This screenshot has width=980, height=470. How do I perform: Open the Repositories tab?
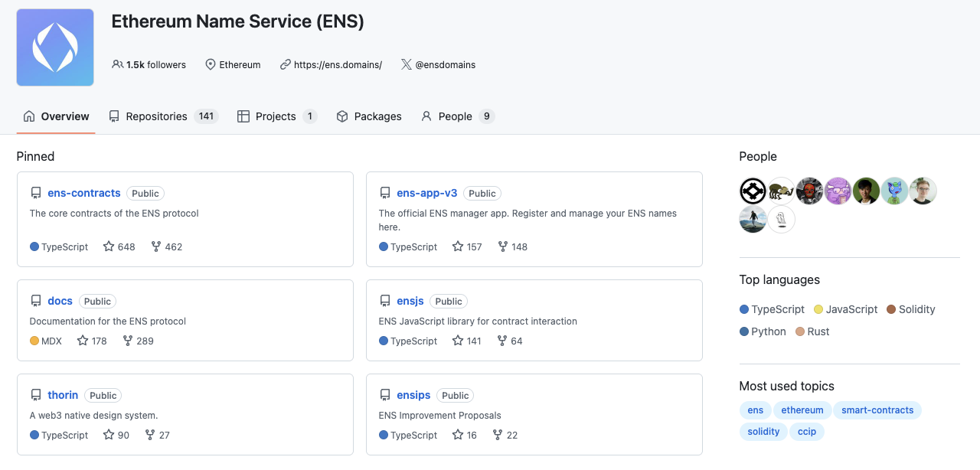tap(163, 116)
